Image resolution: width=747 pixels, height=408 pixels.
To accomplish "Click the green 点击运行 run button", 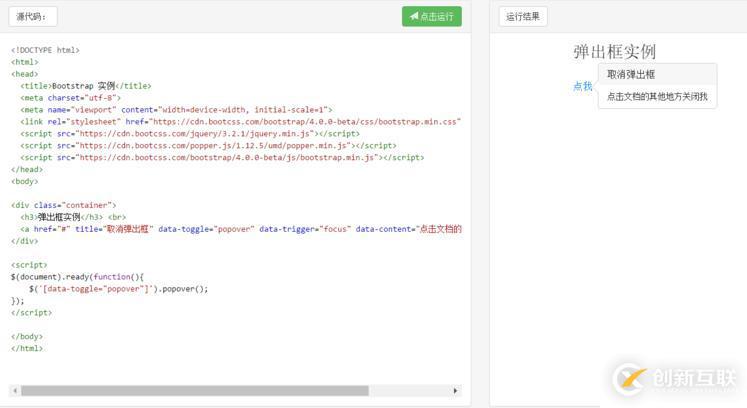I will click(432, 17).
